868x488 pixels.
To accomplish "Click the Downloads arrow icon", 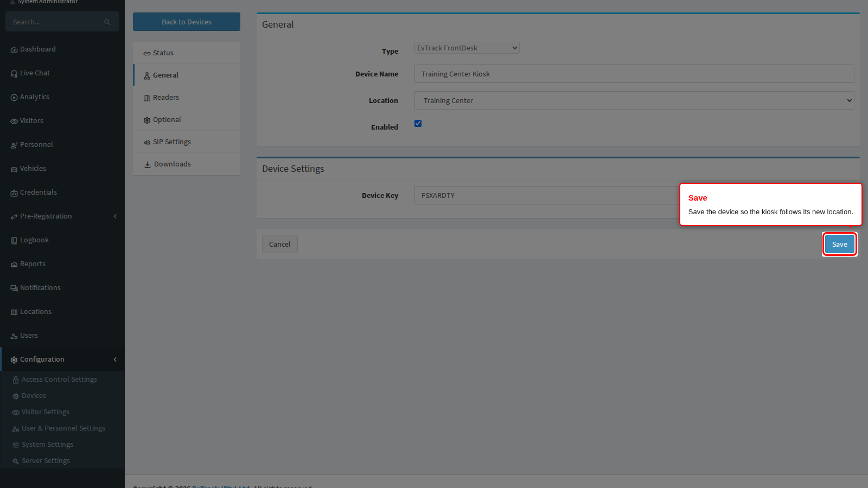I will click(x=147, y=164).
